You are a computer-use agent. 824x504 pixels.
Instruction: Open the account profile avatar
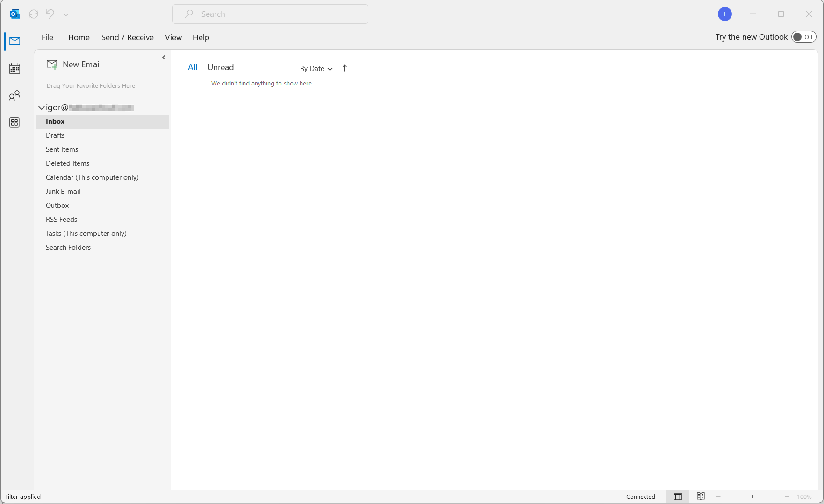tap(724, 14)
